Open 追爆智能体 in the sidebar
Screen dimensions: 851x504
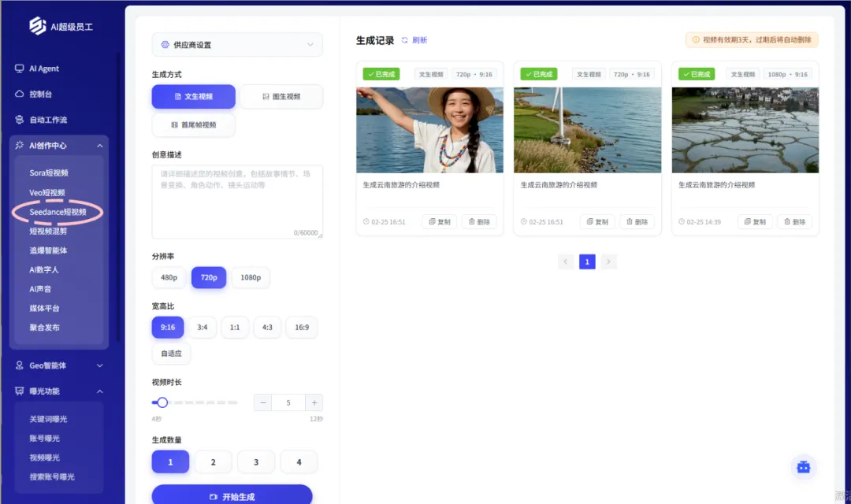(48, 250)
